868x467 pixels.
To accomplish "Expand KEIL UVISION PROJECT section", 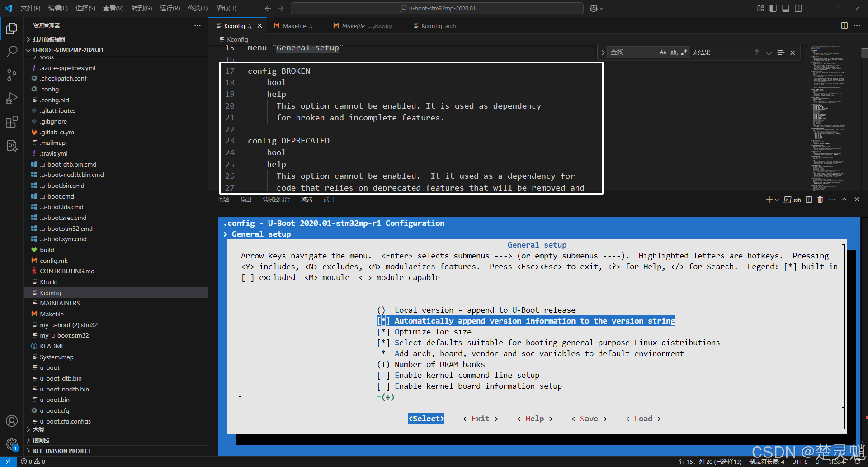I will coord(116,451).
